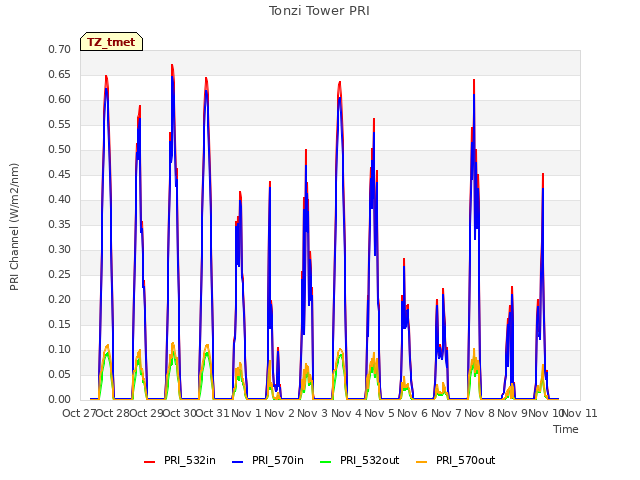Click the Oct 31 x-axis date label
The height and width of the screenshot is (480, 640).
point(213,413)
